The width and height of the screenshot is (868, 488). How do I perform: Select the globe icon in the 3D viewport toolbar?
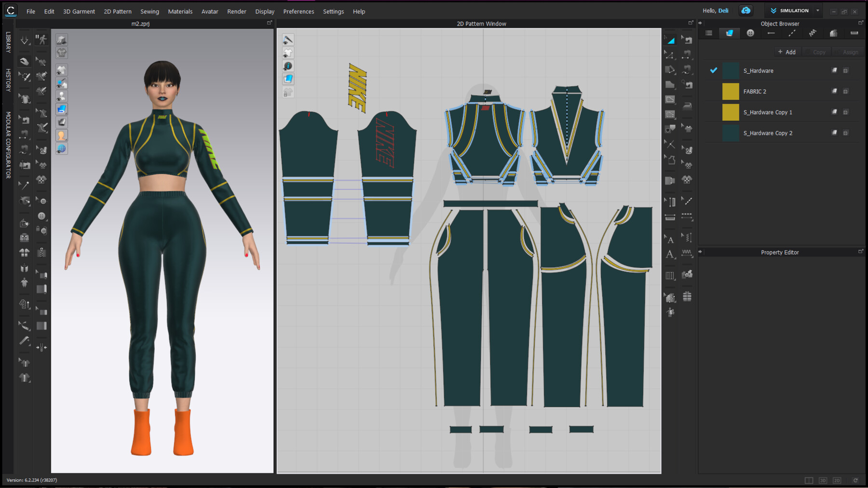[61, 148]
